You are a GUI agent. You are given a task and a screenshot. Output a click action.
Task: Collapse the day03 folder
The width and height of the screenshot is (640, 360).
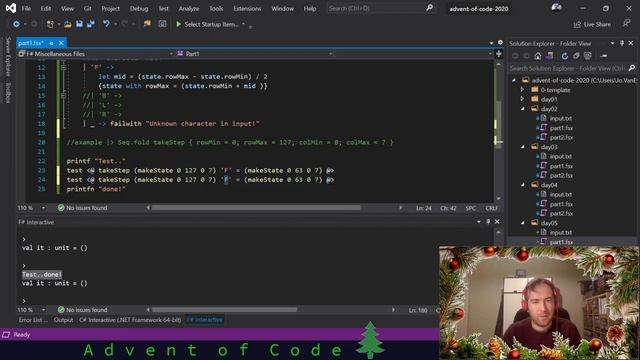[523, 147]
